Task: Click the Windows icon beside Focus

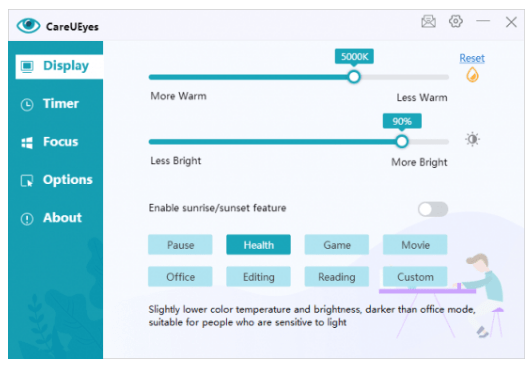Action: coord(27,143)
